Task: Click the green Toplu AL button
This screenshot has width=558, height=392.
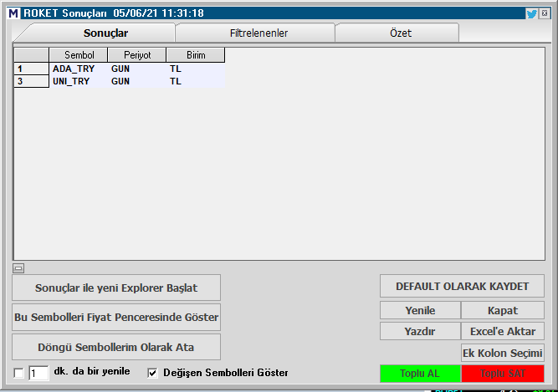Action: tap(420, 374)
